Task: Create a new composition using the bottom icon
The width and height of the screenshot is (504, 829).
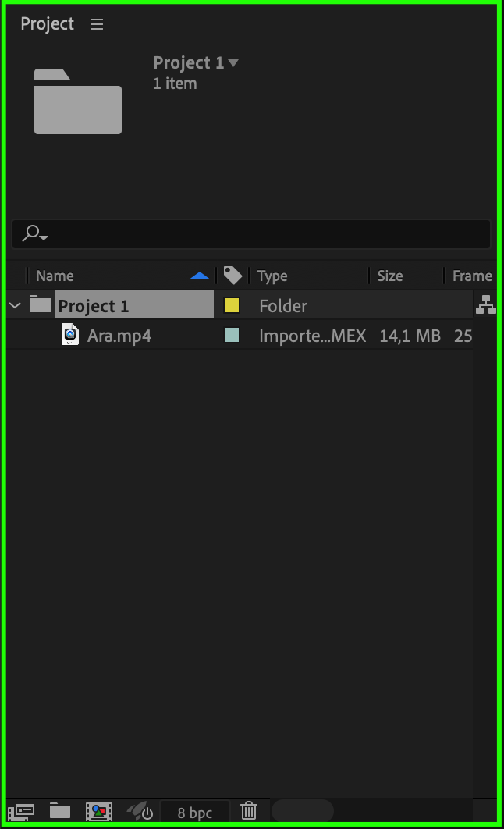Action: [x=99, y=811]
